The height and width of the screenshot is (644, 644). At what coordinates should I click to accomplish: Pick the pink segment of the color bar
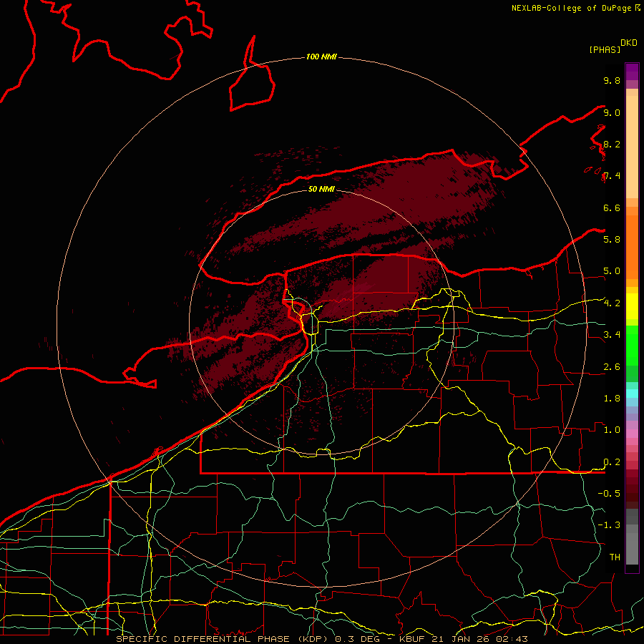(632, 434)
